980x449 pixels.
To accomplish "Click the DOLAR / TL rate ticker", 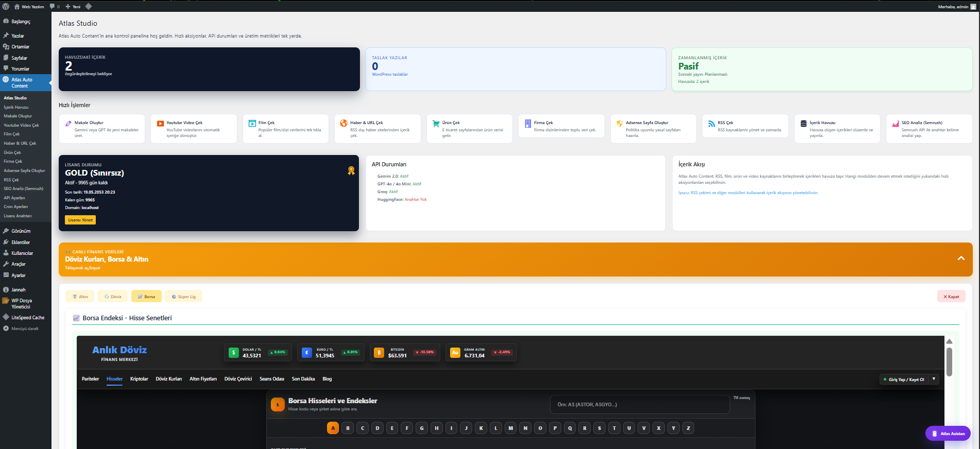I will [x=259, y=353].
